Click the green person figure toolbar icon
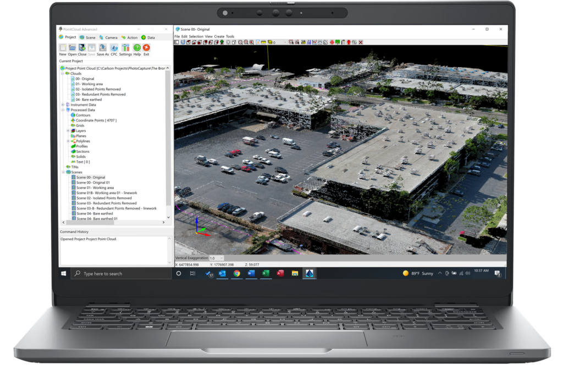Screen dimensions: 563x392 [x=222, y=42]
